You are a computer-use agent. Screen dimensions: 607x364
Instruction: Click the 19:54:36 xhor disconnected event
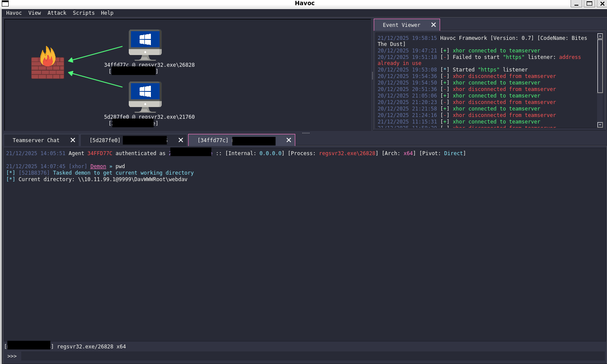(467, 76)
